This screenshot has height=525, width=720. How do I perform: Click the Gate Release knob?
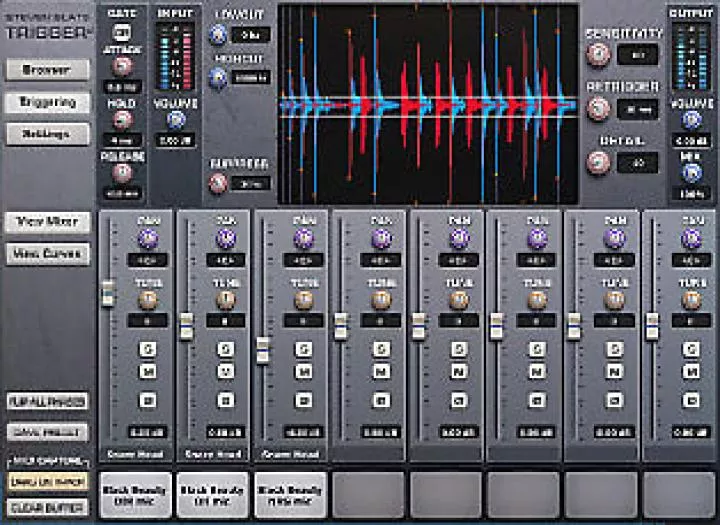click(122, 173)
